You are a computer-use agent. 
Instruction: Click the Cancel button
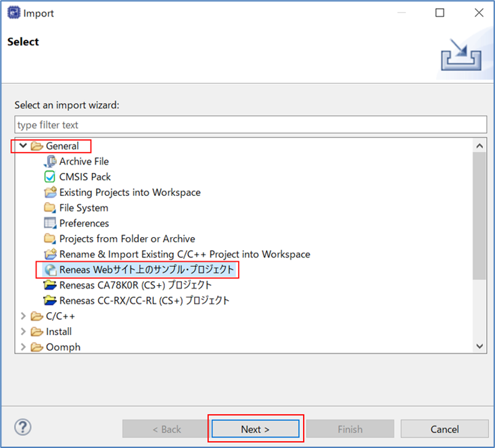pos(444,429)
